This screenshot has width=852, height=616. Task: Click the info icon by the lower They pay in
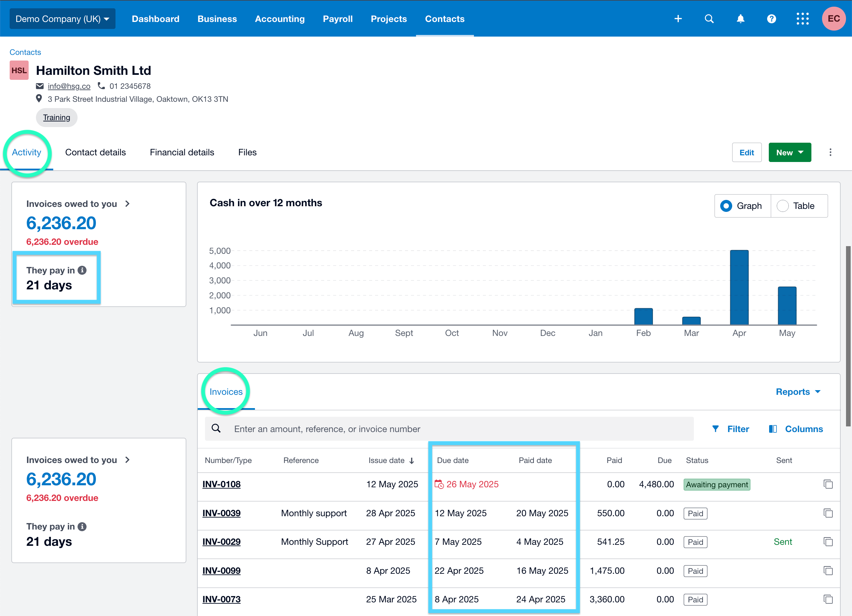point(82,527)
